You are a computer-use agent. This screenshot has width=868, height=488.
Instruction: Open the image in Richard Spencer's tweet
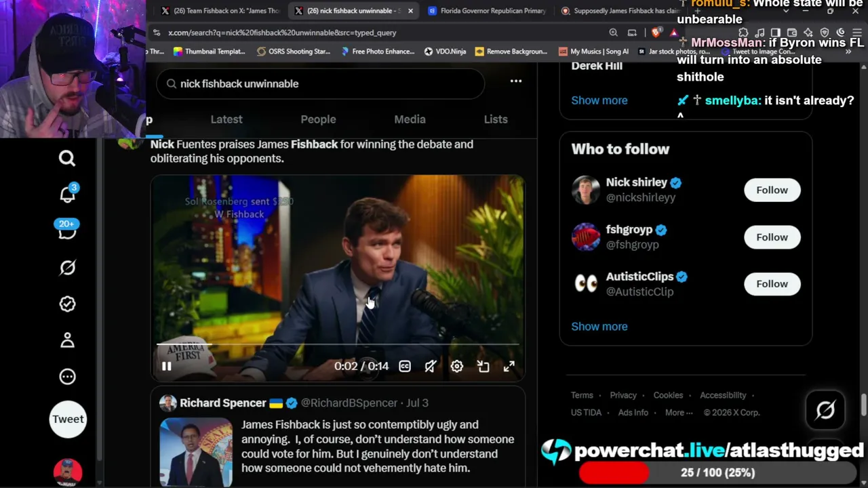[196, 452]
